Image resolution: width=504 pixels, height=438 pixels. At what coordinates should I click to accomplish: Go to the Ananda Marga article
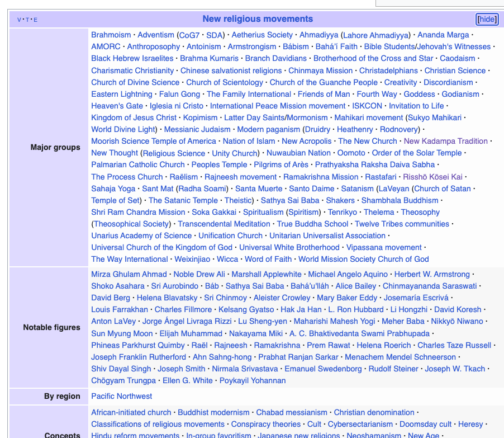(x=443, y=35)
